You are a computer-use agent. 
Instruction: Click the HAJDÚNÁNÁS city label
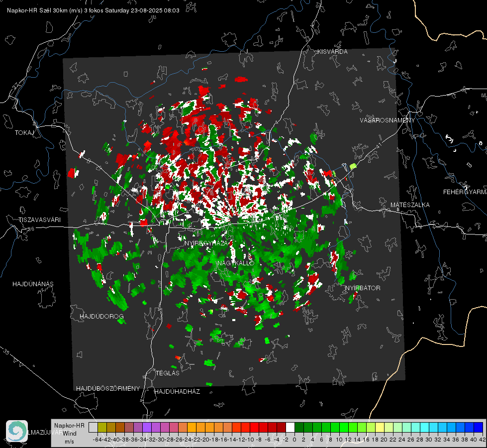coord(33,284)
